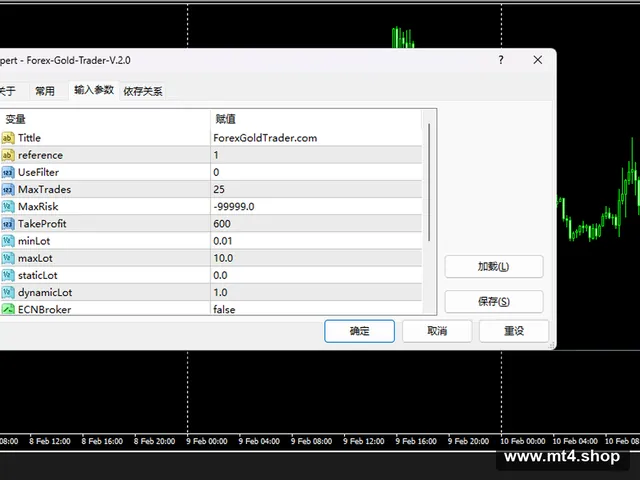This screenshot has width=640, height=480.
Task: Click the double icon beside maxLot
Action: click(8, 258)
